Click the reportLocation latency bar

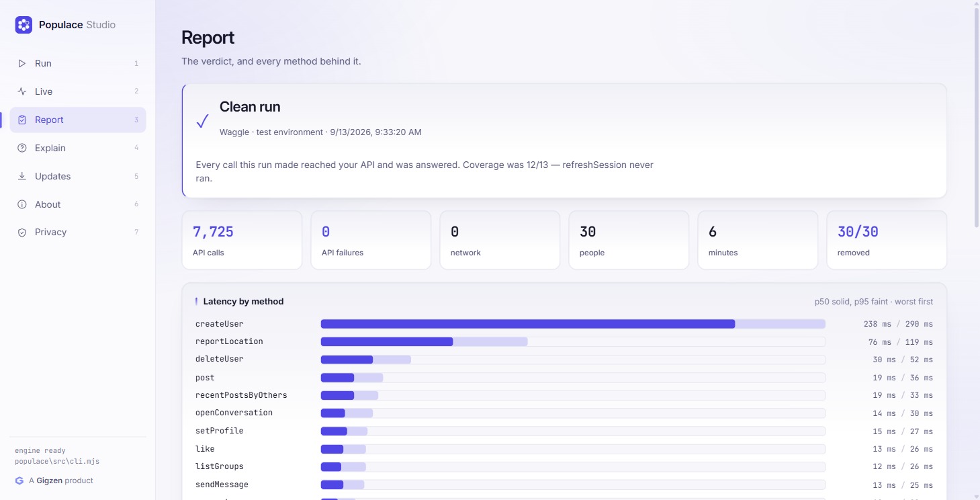pos(573,341)
